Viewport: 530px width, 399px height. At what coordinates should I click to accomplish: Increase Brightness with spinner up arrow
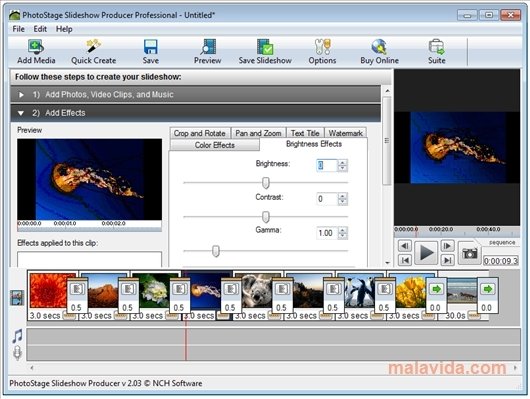click(342, 163)
